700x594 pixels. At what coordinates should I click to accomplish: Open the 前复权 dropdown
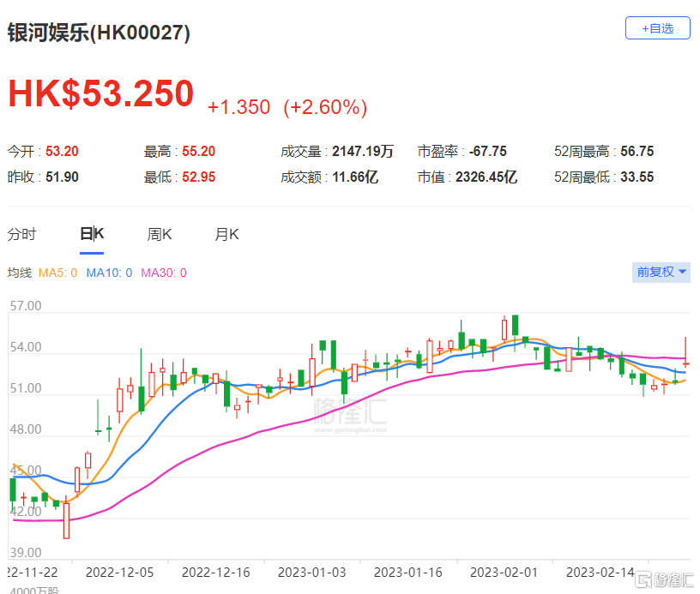pyautogui.click(x=661, y=272)
